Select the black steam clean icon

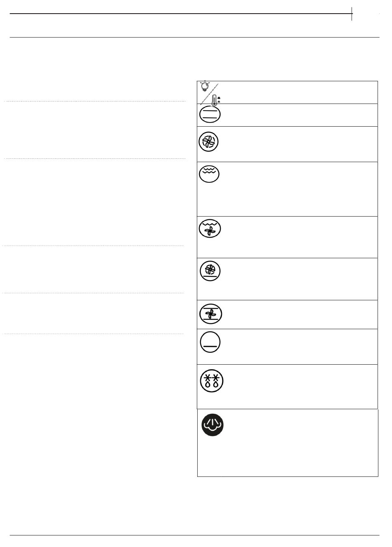click(x=213, y=425)
